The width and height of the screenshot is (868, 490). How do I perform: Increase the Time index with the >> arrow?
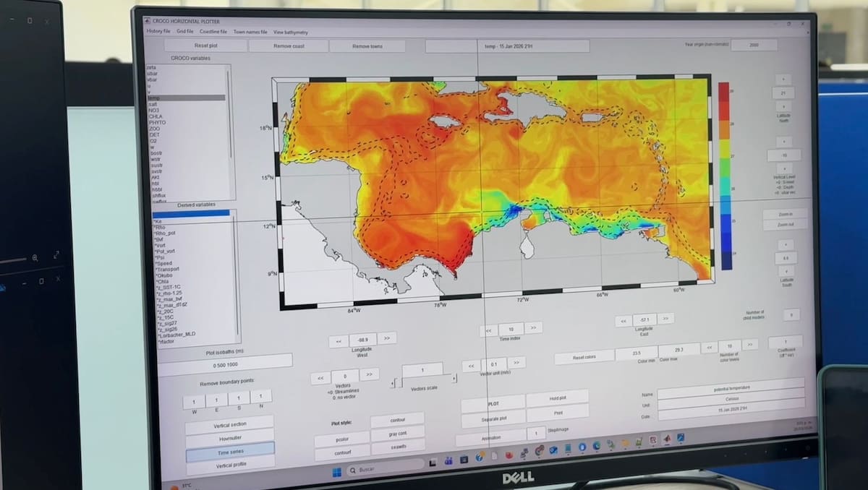click(533, 327)
